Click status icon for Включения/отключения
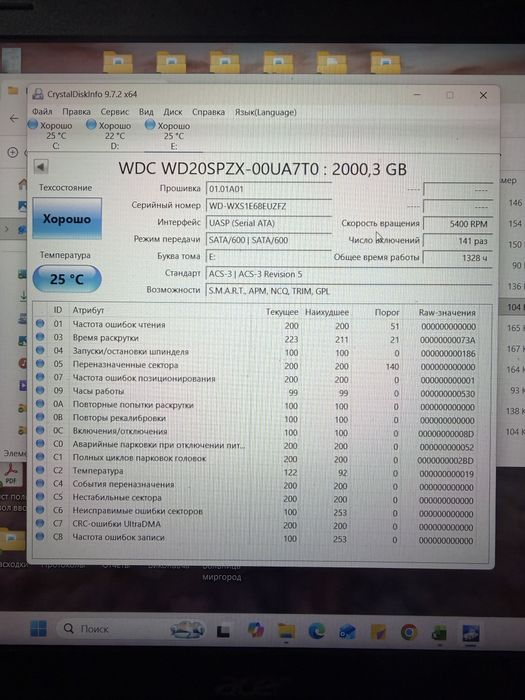The height and width of the screenshot is (700, 525). tap(40, 430)
